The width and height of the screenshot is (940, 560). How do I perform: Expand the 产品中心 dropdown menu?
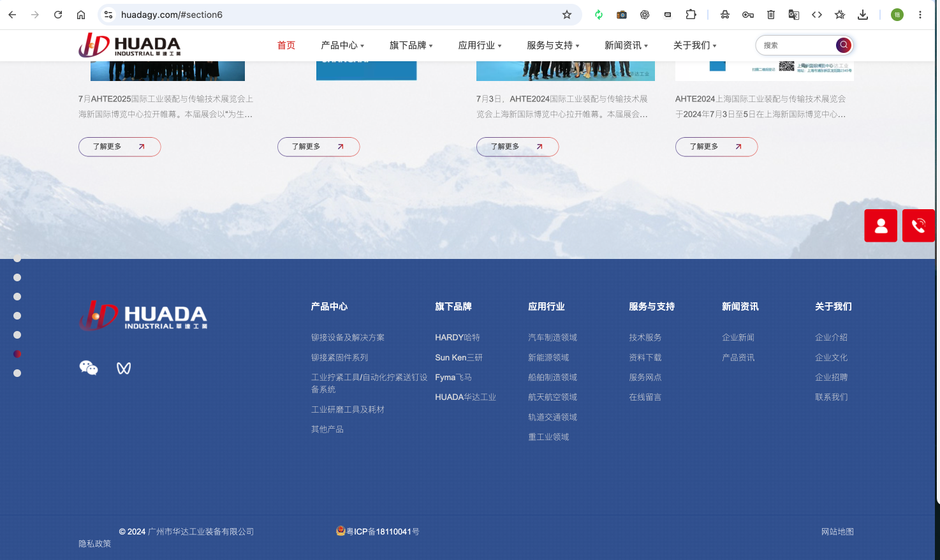pyautogui.click(x=342, y=45)
